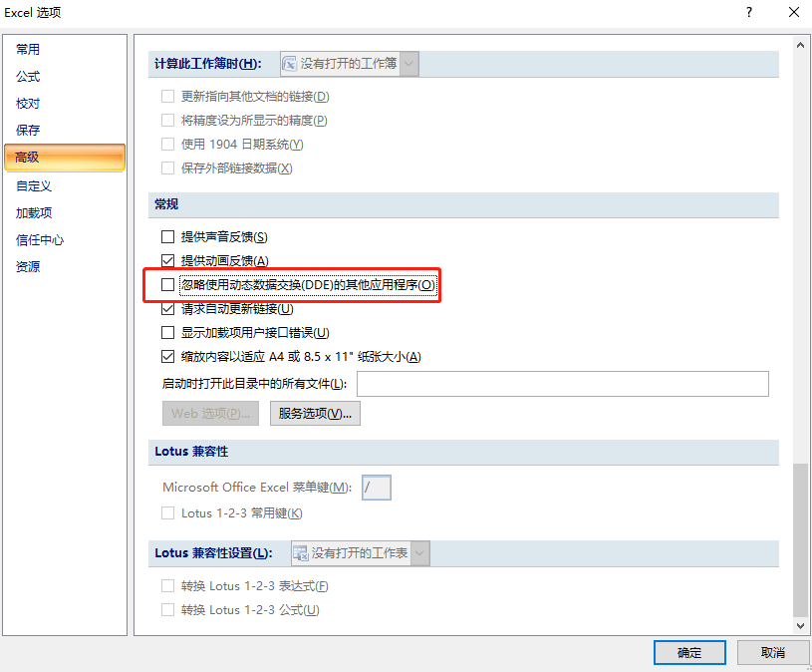
Task: Toggle Lotus 1-2-3 常用键 checkbox
Action: tap(167, 512)
